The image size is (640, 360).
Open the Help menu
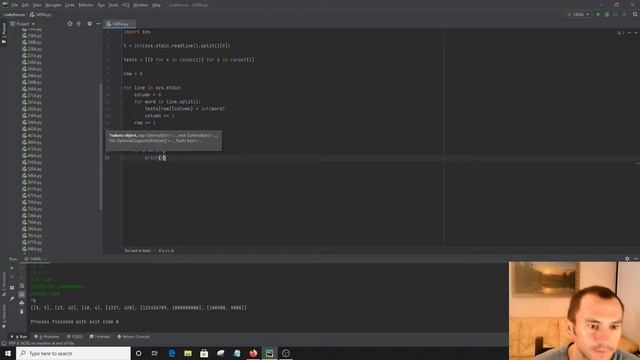click(x=156, y=5)
